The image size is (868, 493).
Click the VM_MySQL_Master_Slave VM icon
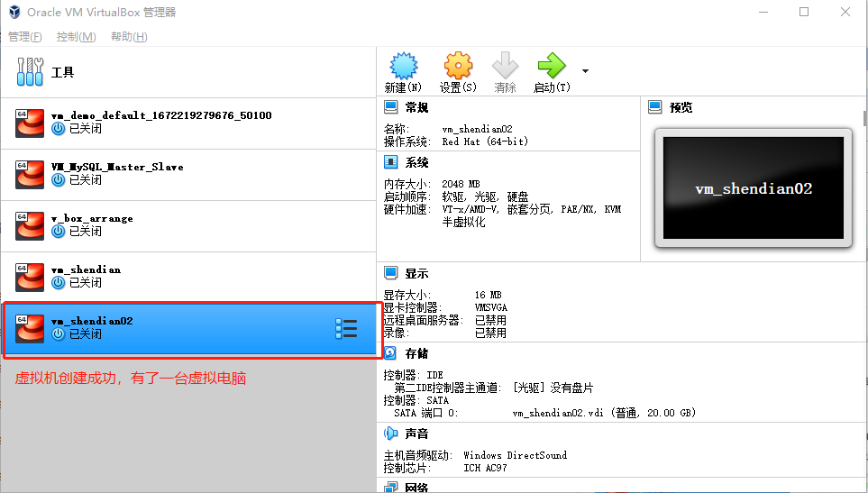pyautogui.click(x=30, y=174)
